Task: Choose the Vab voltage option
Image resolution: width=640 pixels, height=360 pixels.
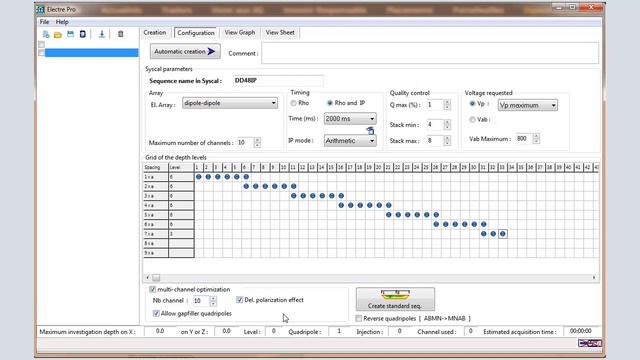Action: coord(472,120)
